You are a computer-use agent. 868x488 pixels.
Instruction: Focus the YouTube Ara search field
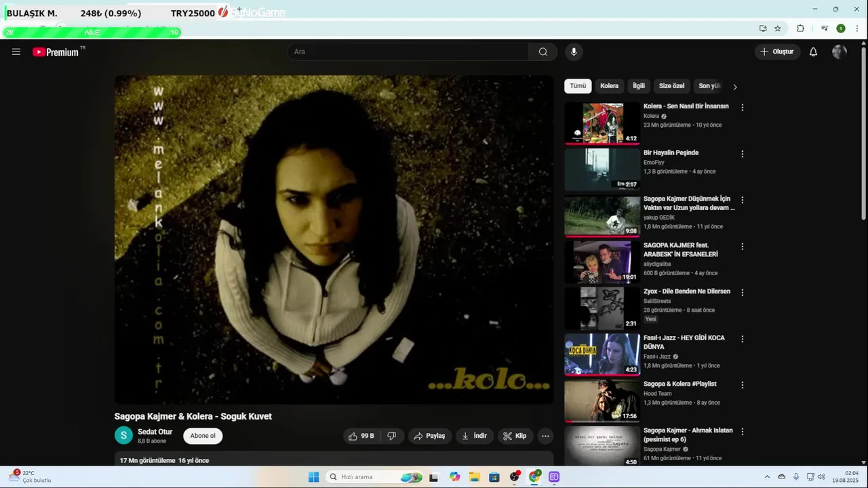pos(408,52)
